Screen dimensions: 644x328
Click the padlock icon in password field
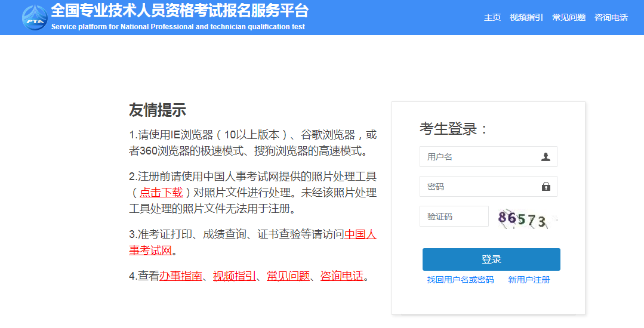[546, 187]
